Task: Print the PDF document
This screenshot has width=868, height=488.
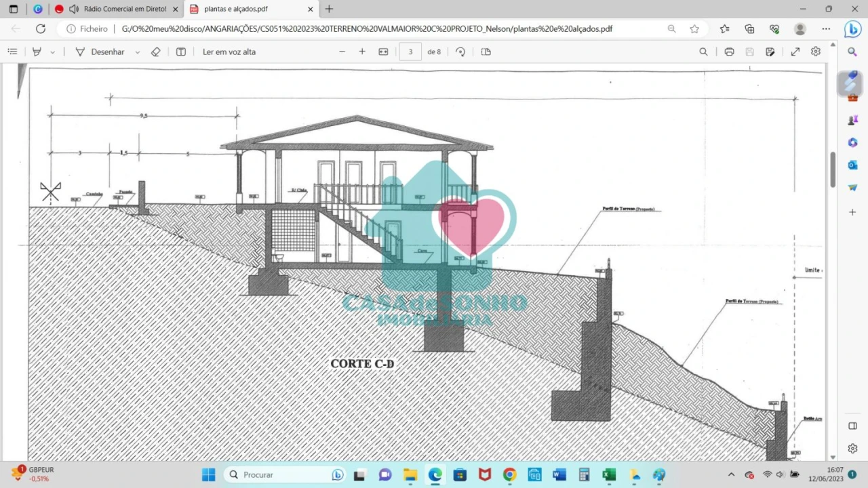Action: tap(729, 52)
